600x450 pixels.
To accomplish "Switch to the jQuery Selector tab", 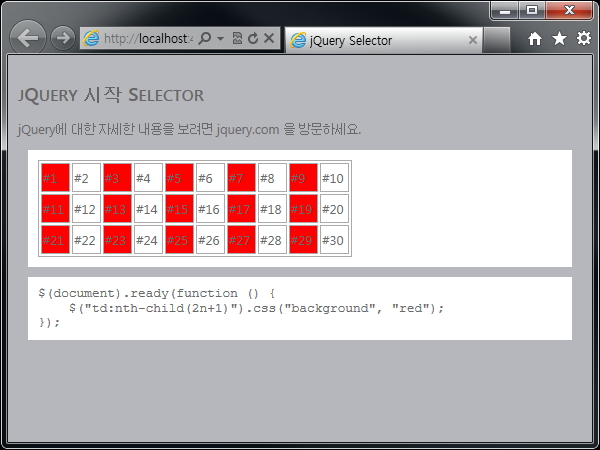I will (x=384, y=40).
